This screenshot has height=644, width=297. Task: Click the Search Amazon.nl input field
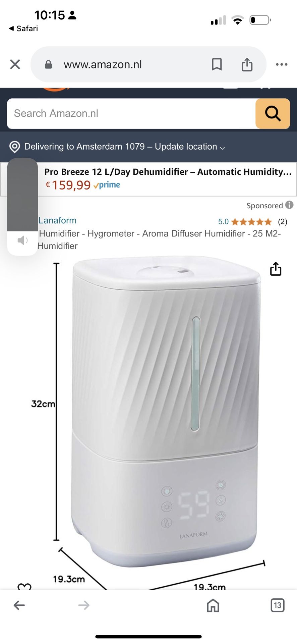click(x=131, y=113)
